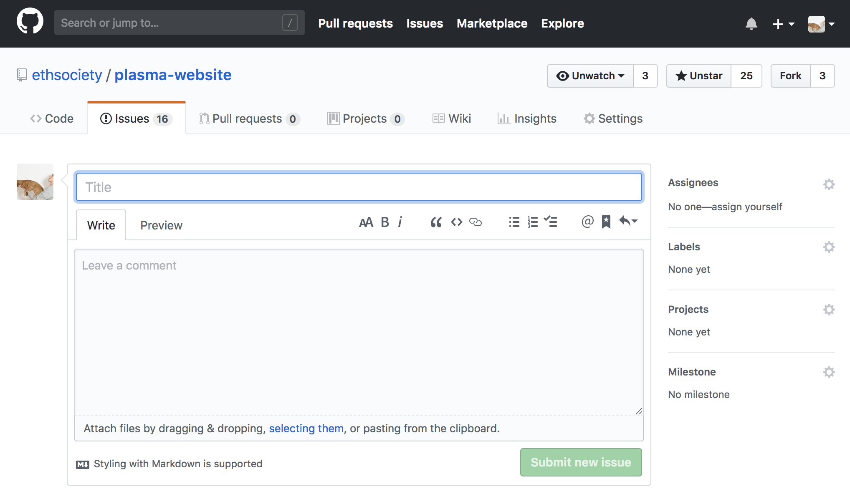The width and height of the screenshot is (850, 504).
Task: Click the blockquote icon
Action: 436,222
